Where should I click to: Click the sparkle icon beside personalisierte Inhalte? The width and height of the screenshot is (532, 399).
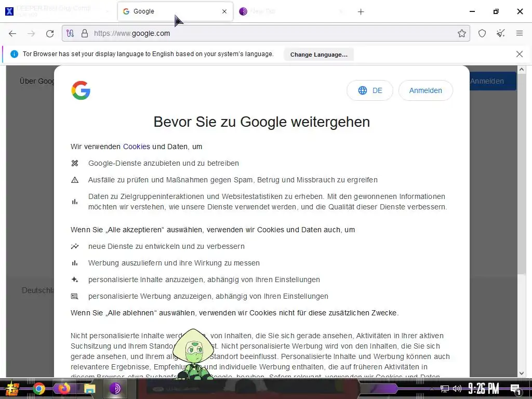tap(75, 280)
